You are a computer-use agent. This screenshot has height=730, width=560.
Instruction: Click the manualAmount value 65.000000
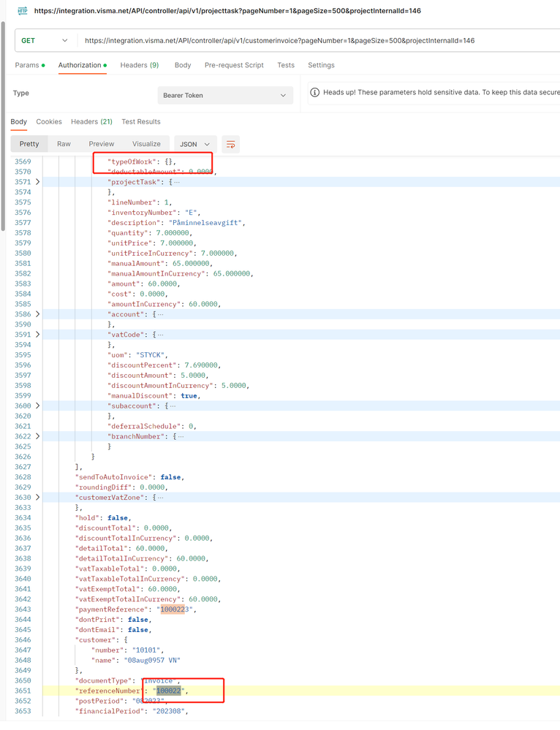(x=191, y=264)
